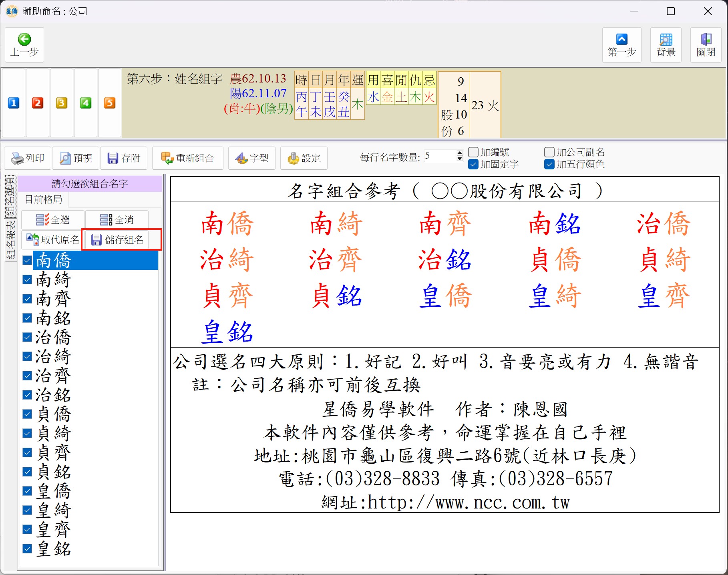This screenshot has width=728, height=575.
Task: Click the 重新組合 recombine button
Action: click(187, 158)
